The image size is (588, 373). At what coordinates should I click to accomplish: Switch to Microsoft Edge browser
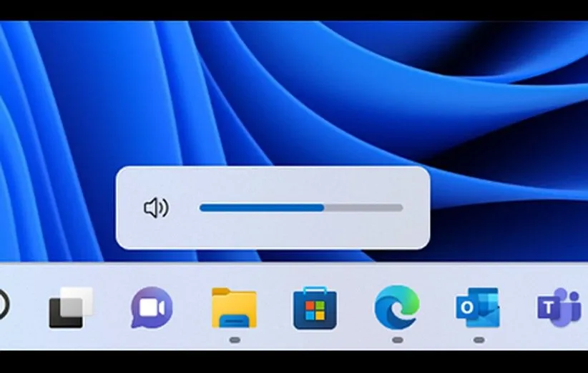tap(397, 307)
